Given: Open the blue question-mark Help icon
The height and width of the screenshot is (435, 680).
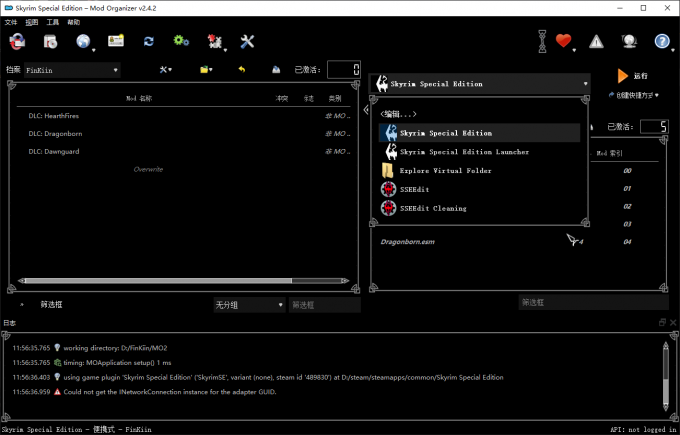Looking at the screenshot, I should 662,41.
